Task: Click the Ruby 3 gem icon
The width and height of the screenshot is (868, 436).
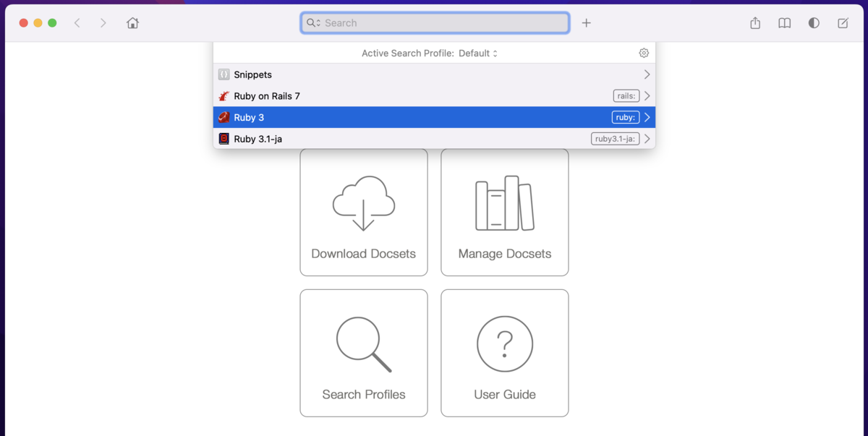Action: 224,117
